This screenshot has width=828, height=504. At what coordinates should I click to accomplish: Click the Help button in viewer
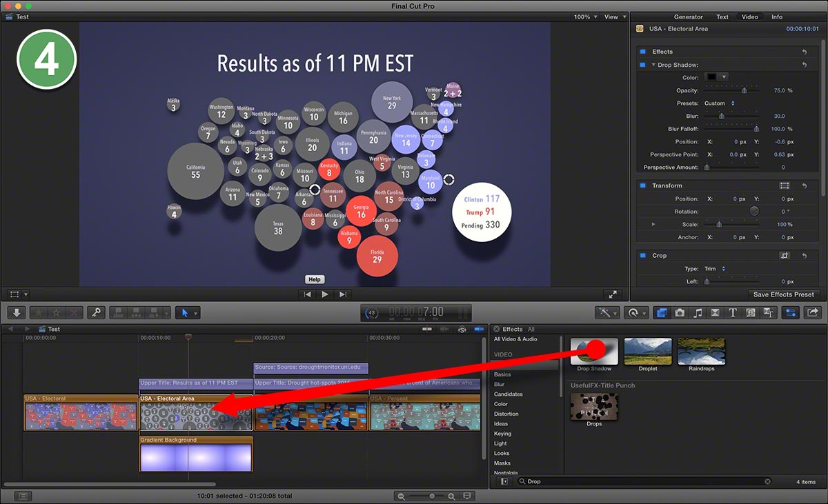click(x=315, y=279)
